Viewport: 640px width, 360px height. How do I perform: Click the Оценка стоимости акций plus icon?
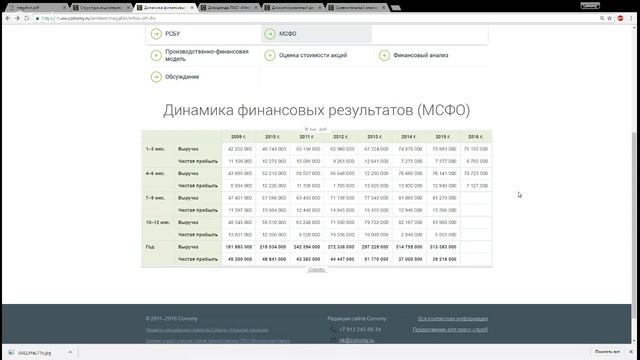pyautogui.click(x=270, y=55)
